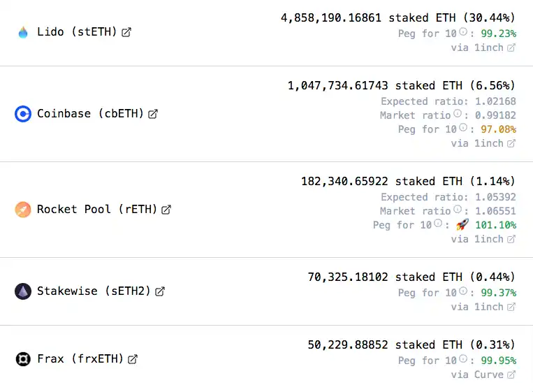Click the Rocket Pool orange logo
The height and width of the screenshot is (392, 533).
tap(23, 210)
